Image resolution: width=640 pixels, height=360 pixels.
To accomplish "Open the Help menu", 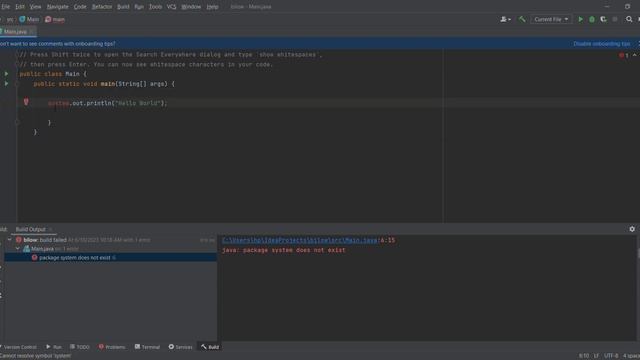I will 212,7.
